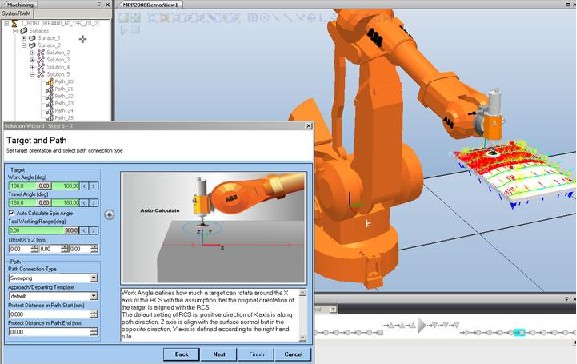This screenshot has height=364, width=577.
Task: Click the Path_20 tree item icon
Action: point(50,82)
